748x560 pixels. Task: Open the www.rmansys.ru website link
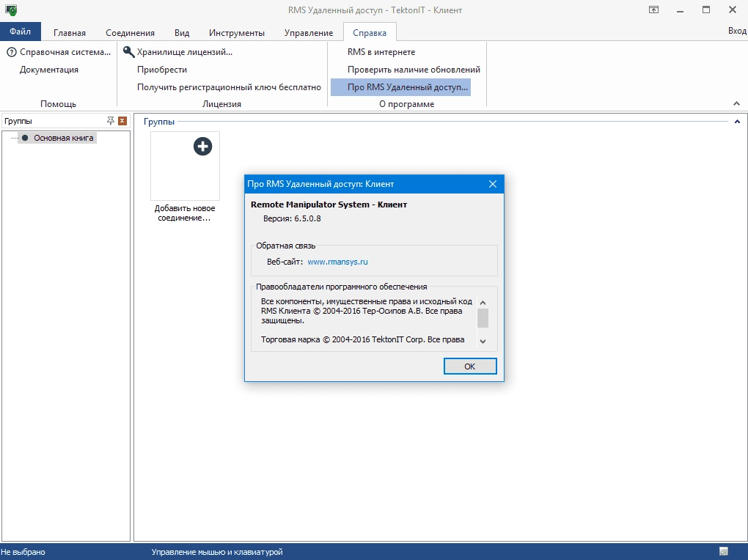[x=338, y=262]
